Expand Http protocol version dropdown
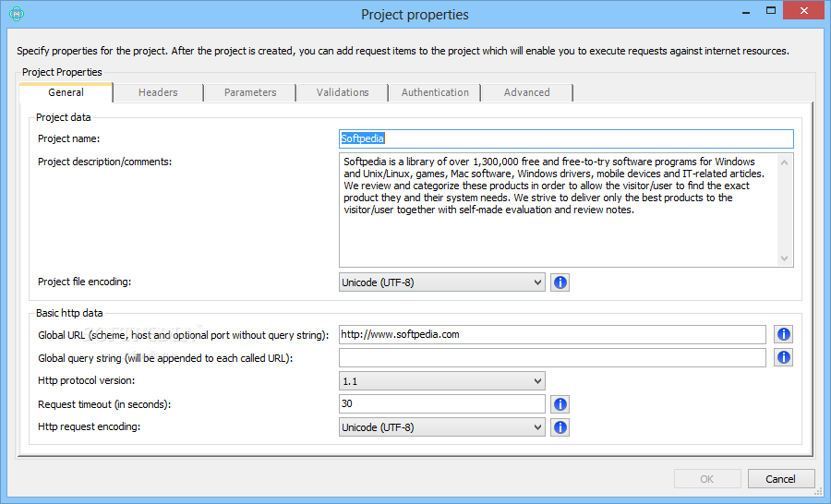Image resolution: width=831 pixels, height=504 pixels. pyautogui.click(x=442, y=381)
